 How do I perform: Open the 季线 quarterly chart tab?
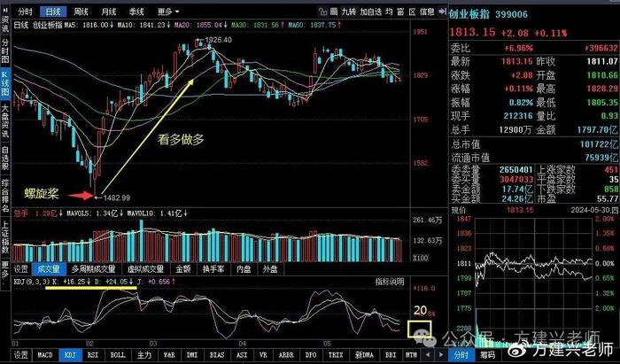pyautogui.click(x=136, y=12)
